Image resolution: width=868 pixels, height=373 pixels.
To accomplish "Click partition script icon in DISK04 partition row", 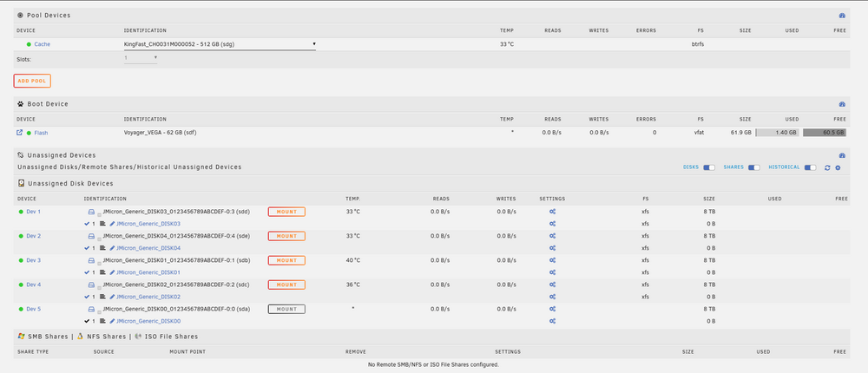I will coord(102,248).
